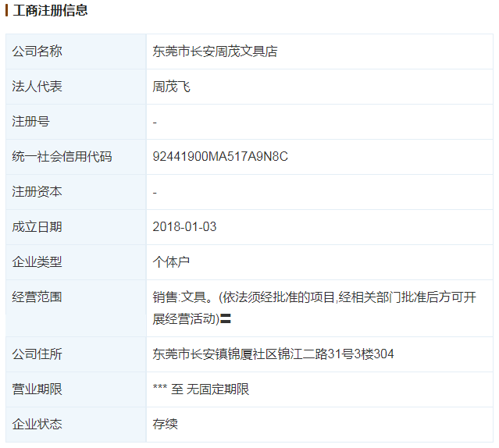499x448 pixels.
Task: Click the 注册号 row label
Action: [x=30, y=122]
